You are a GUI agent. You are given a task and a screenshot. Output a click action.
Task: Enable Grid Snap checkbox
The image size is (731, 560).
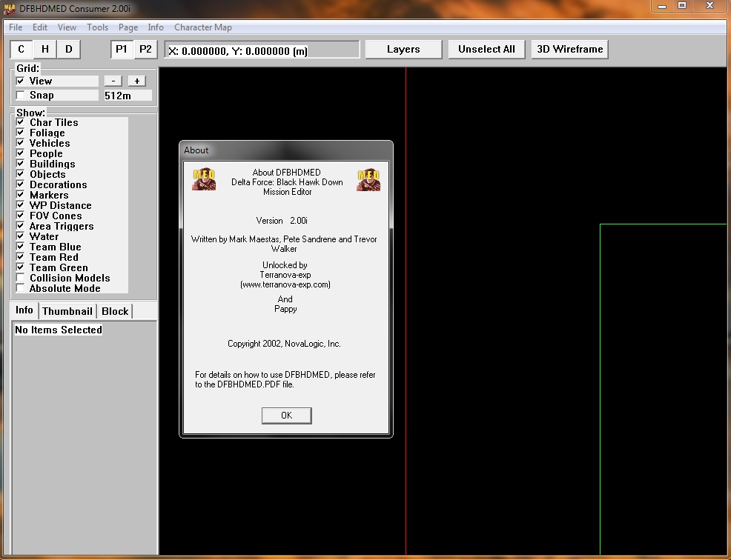pyautogui.click(x=20, y=95)
